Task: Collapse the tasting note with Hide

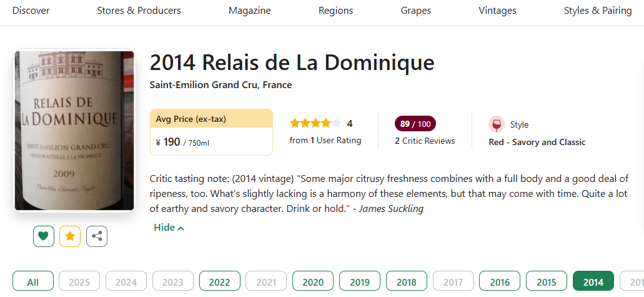Action: click(x=169, y=228)
